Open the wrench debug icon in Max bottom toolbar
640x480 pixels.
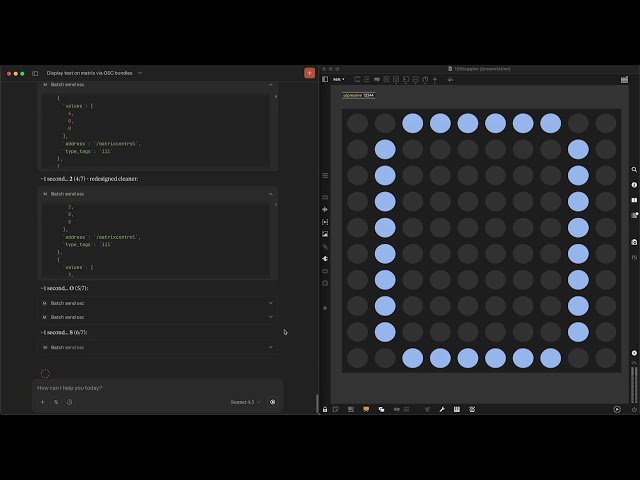pos(442,409)
